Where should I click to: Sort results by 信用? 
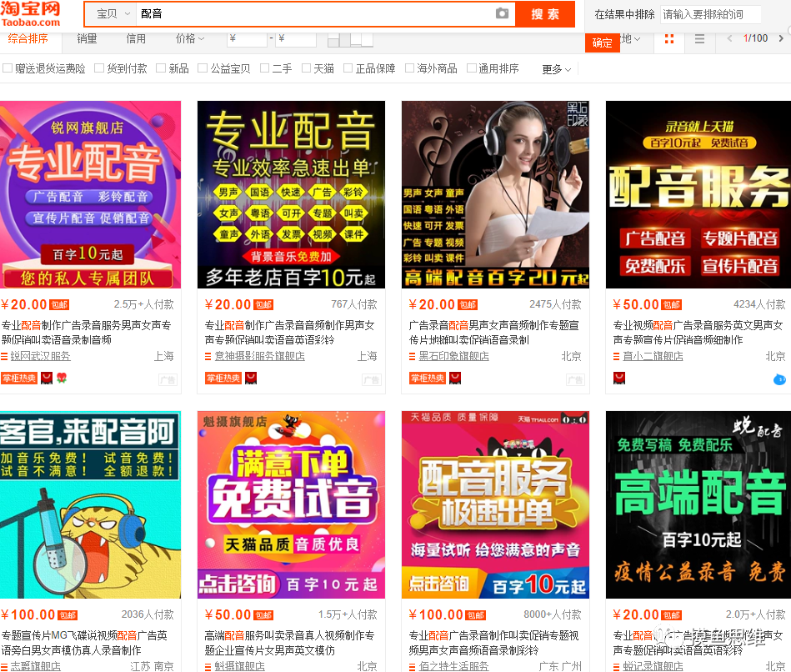(x=136, y=39)
